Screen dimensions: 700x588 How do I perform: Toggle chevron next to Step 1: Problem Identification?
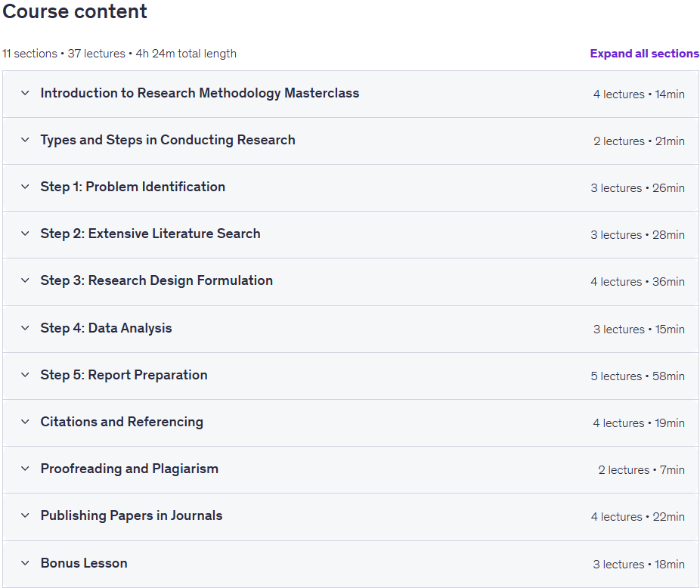[x=26, y=187]
